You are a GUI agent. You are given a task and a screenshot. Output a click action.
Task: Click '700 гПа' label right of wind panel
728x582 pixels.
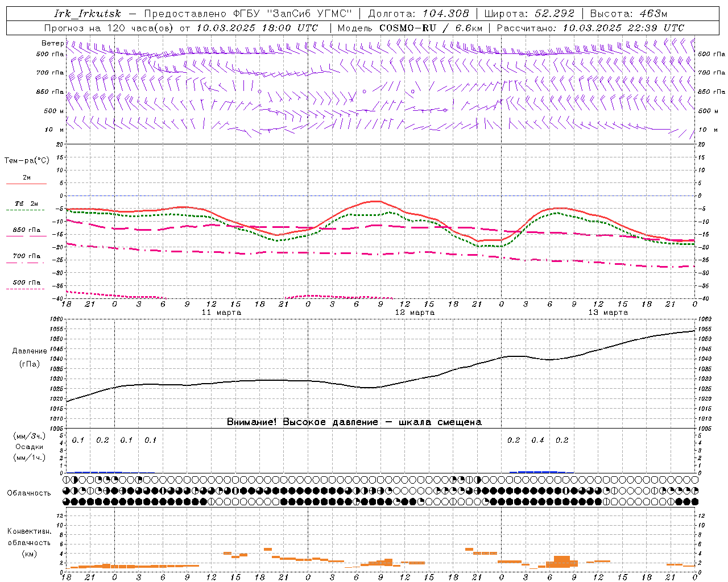point(712,73)
